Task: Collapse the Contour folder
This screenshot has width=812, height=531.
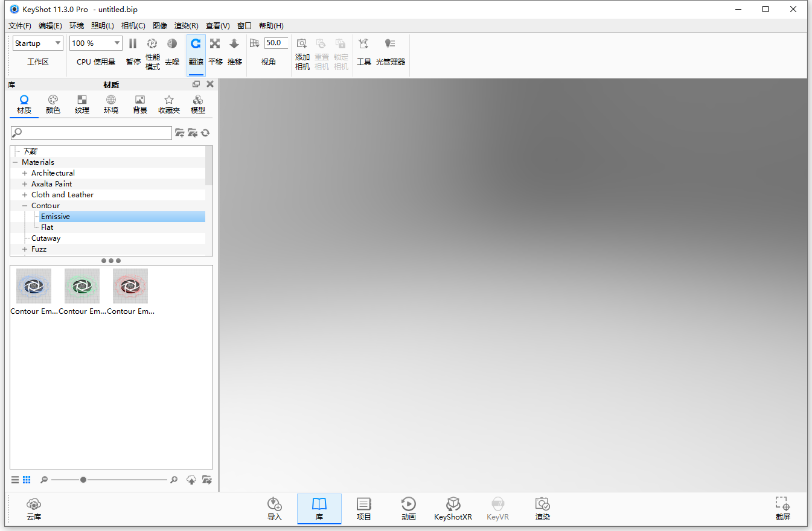Action: pos(25,206)
